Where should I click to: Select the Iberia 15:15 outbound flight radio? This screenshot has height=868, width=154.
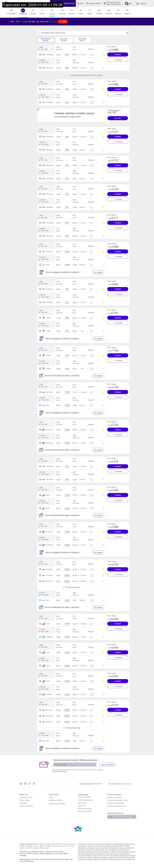coord(39,495)
